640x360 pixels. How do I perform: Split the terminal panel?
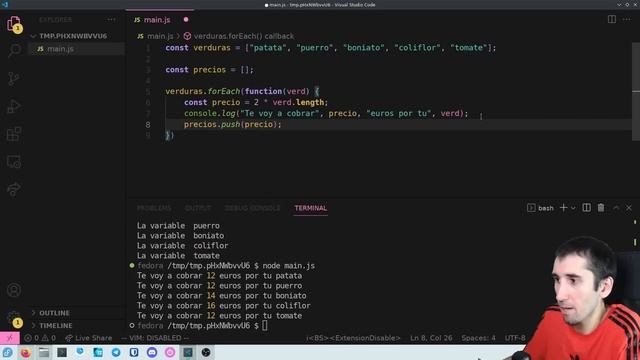(586, 208)
